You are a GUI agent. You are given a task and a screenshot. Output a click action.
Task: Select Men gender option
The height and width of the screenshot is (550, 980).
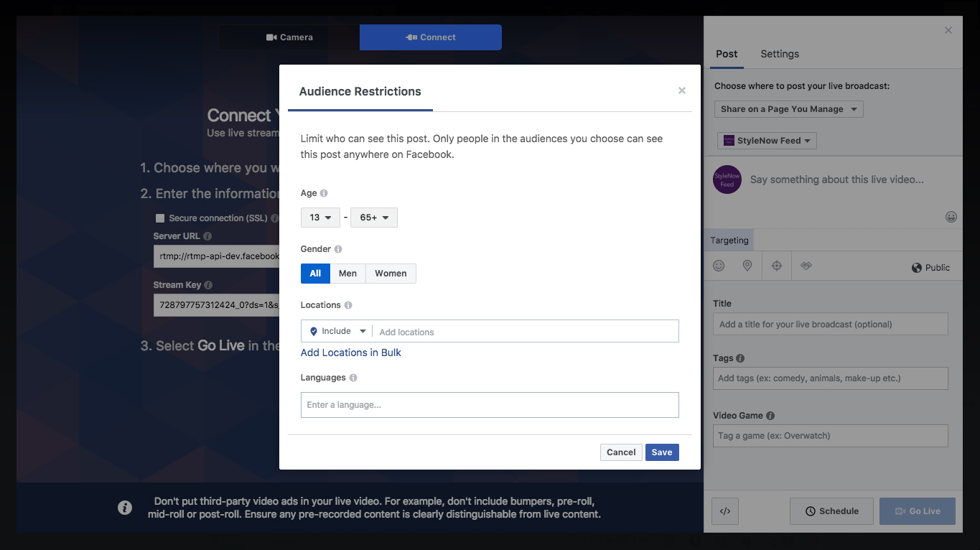tap(347, 274)
